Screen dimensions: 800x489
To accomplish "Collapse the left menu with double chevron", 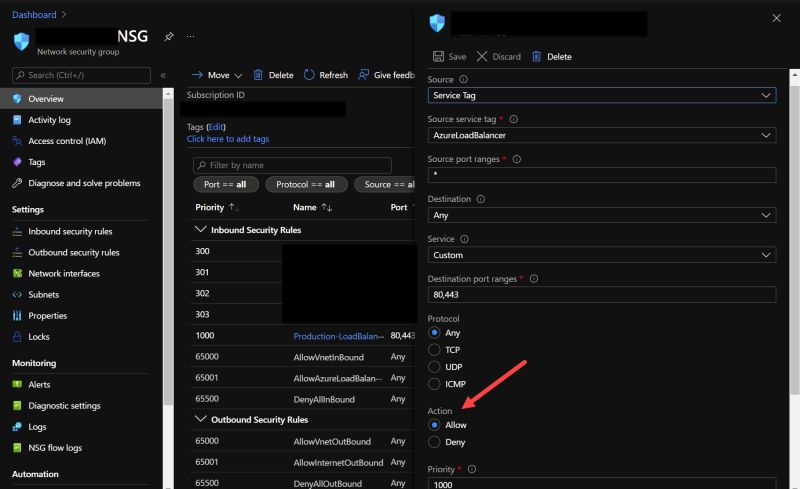I will point(163,75).
